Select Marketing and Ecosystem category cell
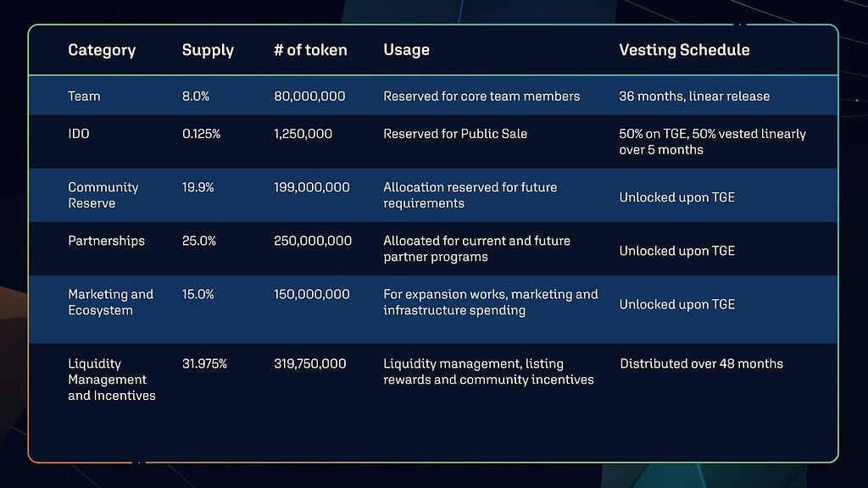Screen dimensions: 868x488 point(111,302)
